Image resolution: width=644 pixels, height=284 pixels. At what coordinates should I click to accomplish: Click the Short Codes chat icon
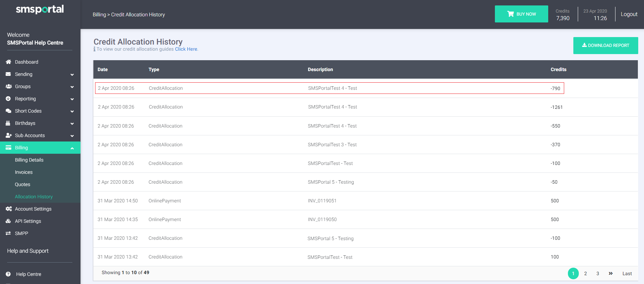coord(8,111)
